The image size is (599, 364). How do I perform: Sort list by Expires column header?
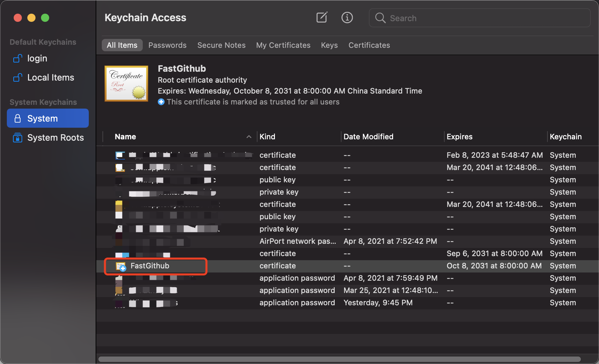459,137
